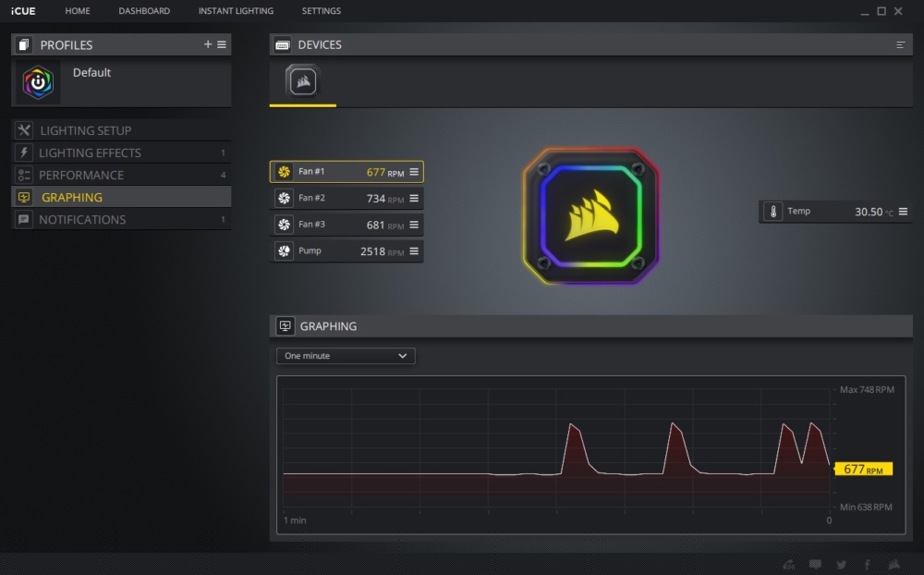Click the RGB pump head image

coord(591,215)
